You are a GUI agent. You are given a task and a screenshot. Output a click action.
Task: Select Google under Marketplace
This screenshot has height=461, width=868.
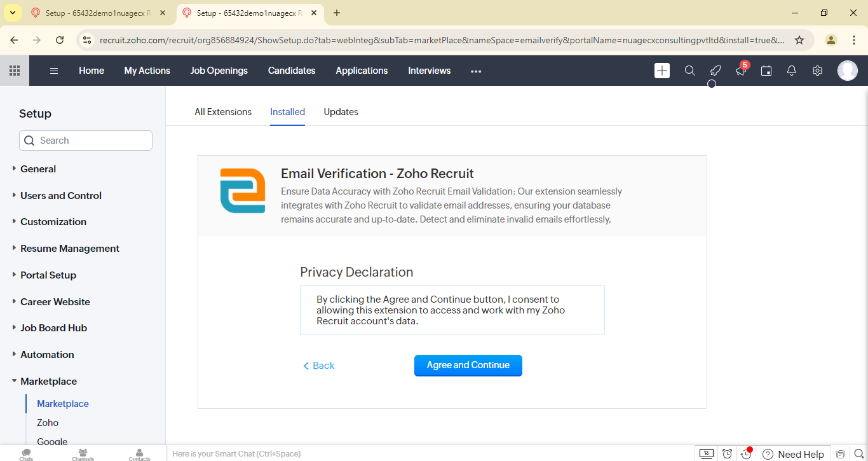pos(52,442)
